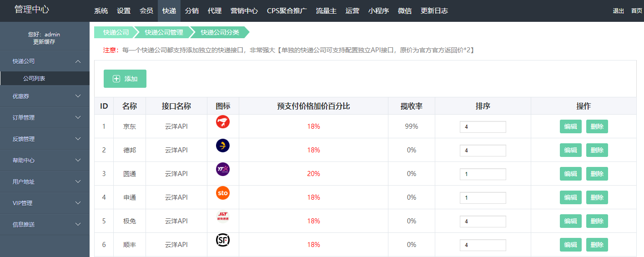The width and height of the screenshot is (644, 257).
Task: Click 删除 button for 顺丰 row
Action: tap(597, 245)
